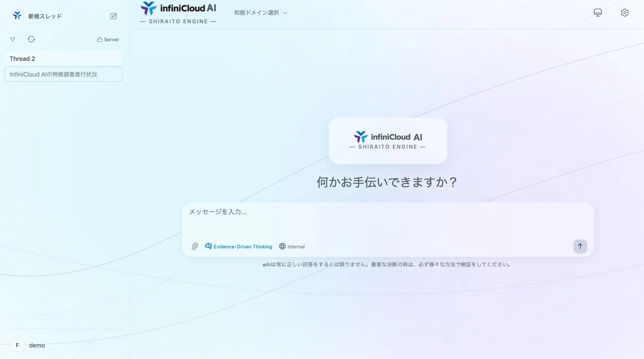Open Thread 2 in sidebar
The height and width of the screenshot is (359, 644).
point(63,59)
